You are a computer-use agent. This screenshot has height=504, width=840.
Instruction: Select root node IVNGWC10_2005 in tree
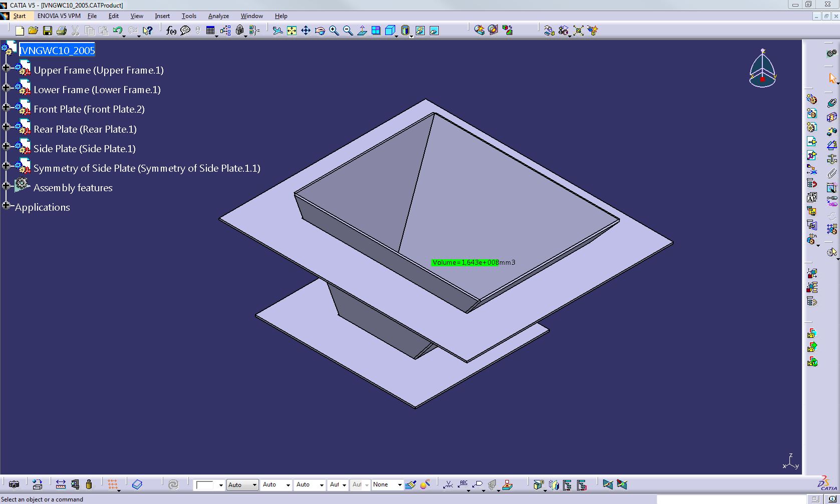point(57,50)
